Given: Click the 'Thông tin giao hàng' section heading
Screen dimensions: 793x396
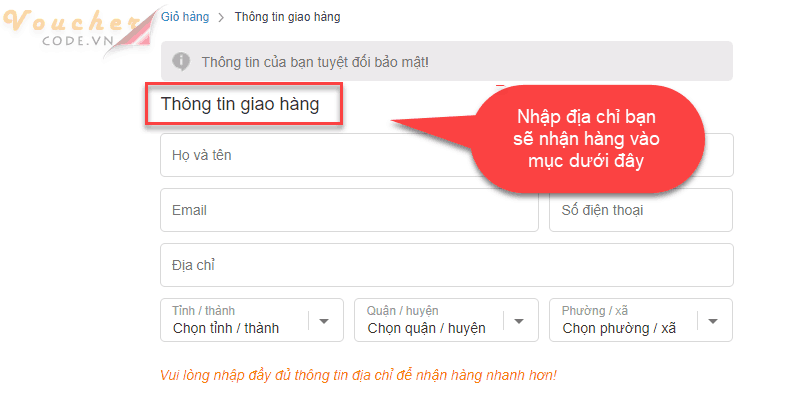Looking at the screenshot, I should click(240, 104).
